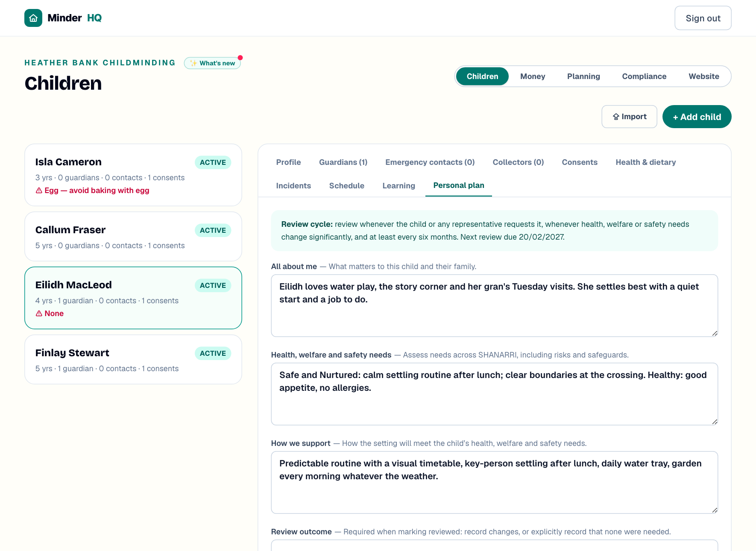Image resolution: width=756 pixels, height=551 pixels.
Task: Click the Review cycle notice text
Action: click(x=494, y=231)
